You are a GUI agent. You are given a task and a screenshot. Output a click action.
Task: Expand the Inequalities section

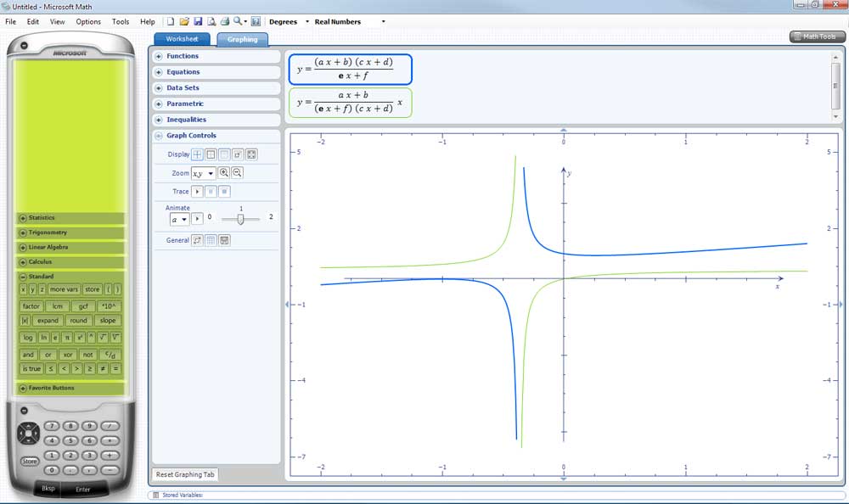tap(159, 120)
